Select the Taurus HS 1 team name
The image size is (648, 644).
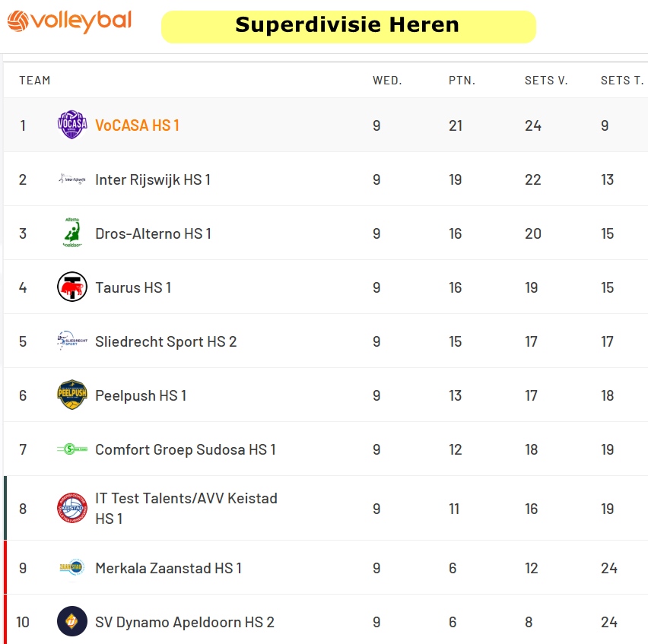point(133,287)
